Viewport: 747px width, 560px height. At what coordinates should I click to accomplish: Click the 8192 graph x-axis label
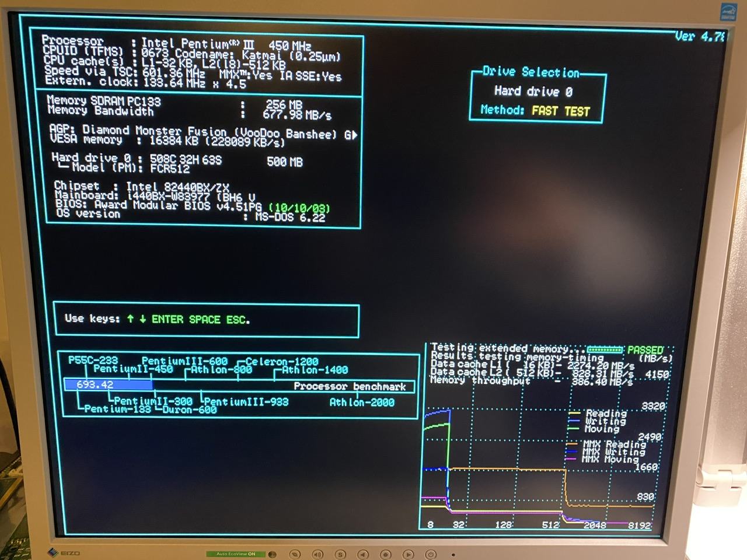(639, 525)
